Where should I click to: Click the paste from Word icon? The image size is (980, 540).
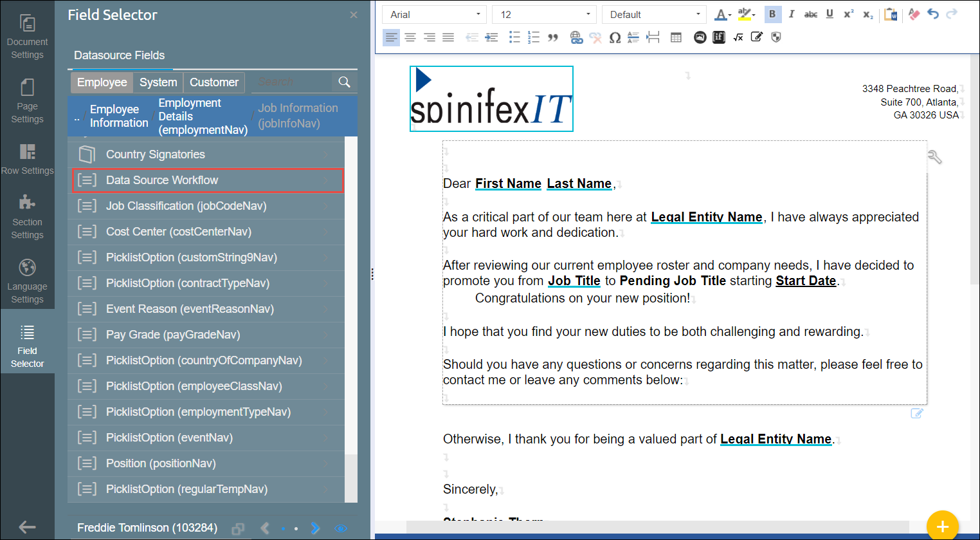point(891,14)
